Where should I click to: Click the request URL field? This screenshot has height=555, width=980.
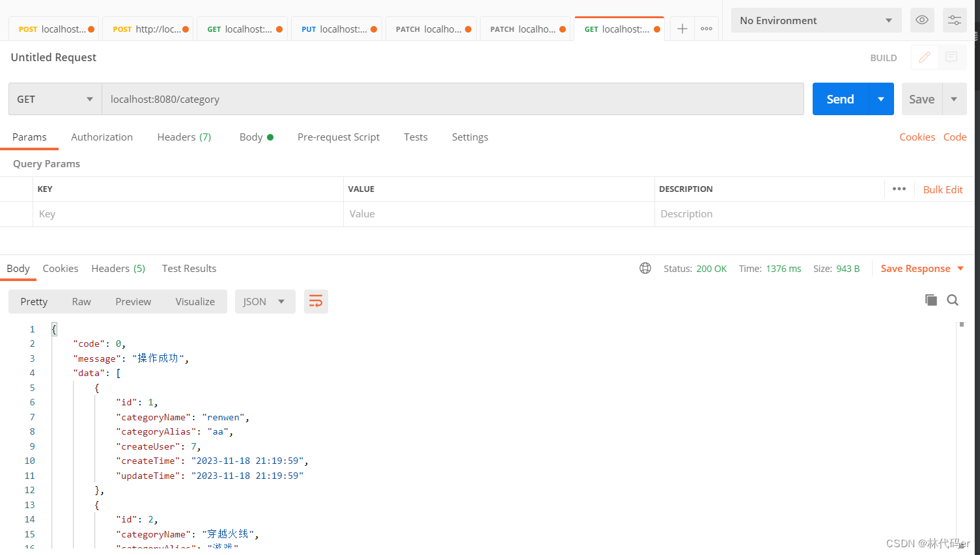453,99
